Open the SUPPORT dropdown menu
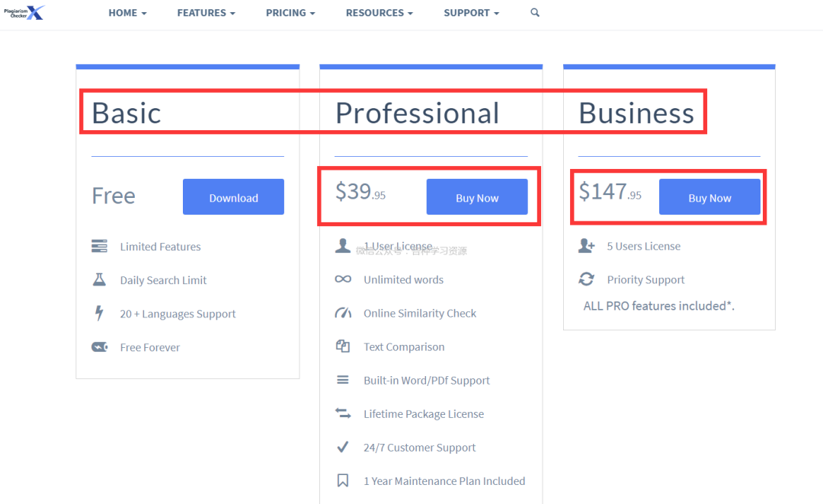Viewport: 823px width, 504px height. [x=472, y=13]
